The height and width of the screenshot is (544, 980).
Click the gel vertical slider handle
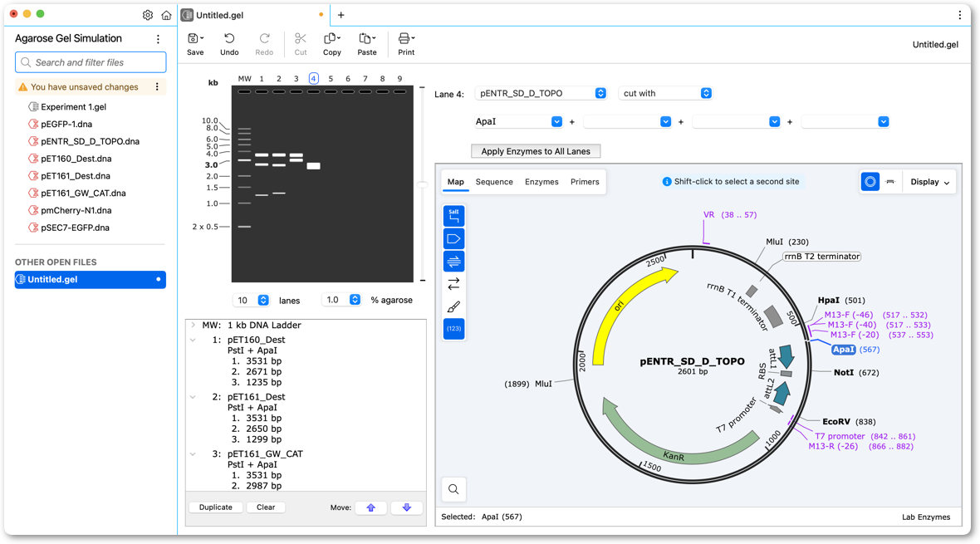point(423,185)
